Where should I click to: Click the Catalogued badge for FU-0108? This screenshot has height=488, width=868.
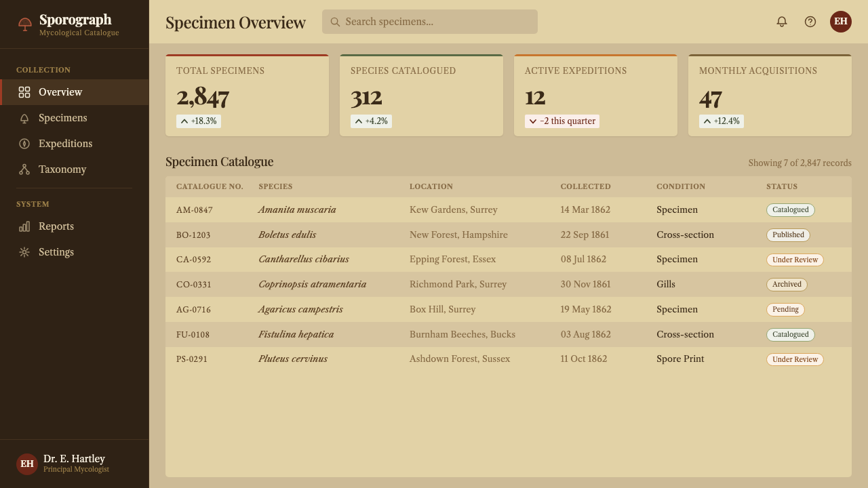point(791,335)
